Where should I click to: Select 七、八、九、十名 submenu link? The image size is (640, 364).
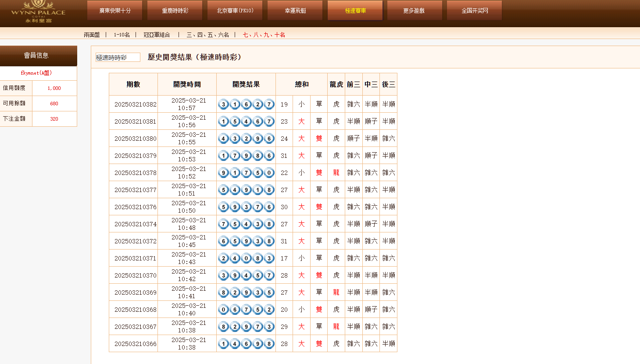click(264, 35)
